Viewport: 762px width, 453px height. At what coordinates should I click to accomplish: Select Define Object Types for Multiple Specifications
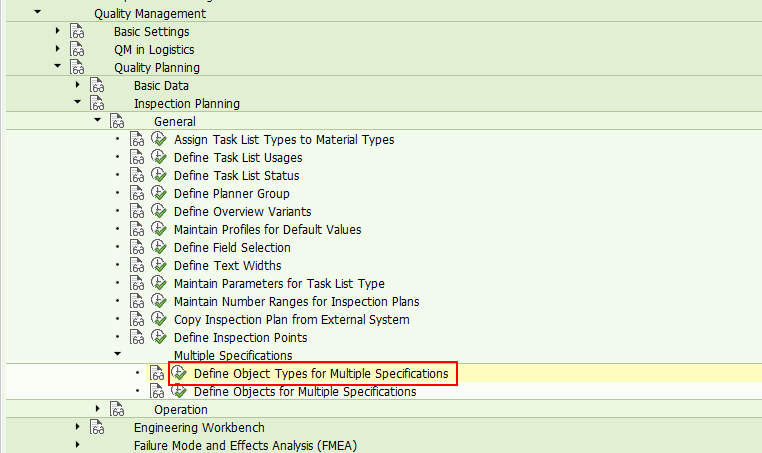(320, 374)
